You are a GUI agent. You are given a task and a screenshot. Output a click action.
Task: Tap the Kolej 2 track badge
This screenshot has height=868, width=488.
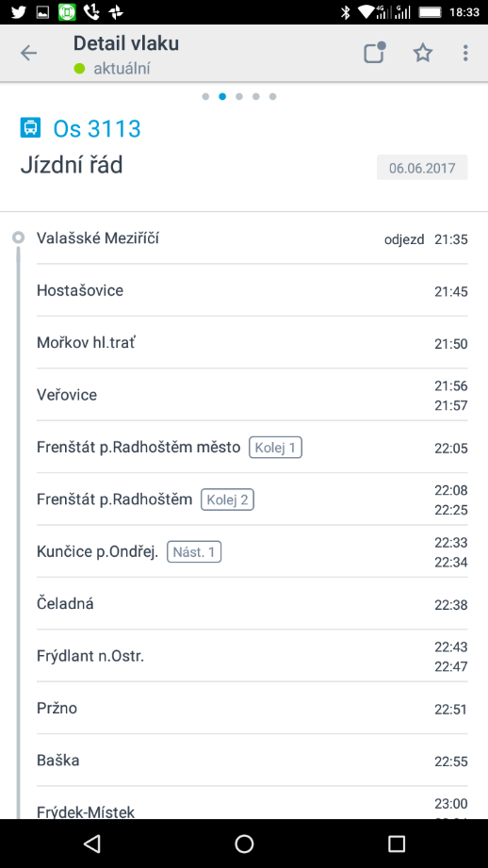tap(227, 500)
